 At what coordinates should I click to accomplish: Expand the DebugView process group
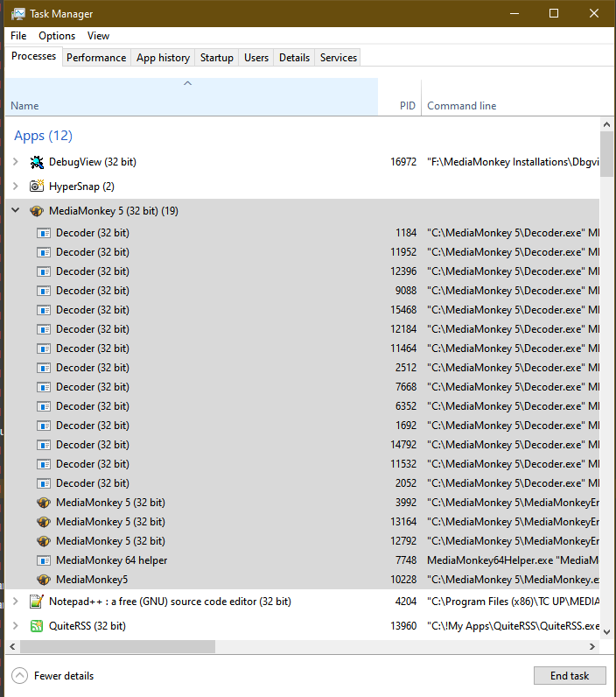(x=16, y=162)
